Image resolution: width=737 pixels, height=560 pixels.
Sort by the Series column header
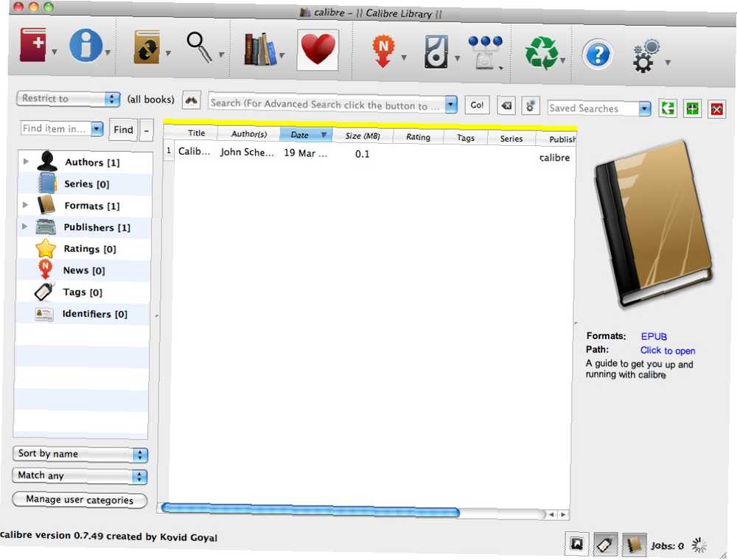coord(511,139)
